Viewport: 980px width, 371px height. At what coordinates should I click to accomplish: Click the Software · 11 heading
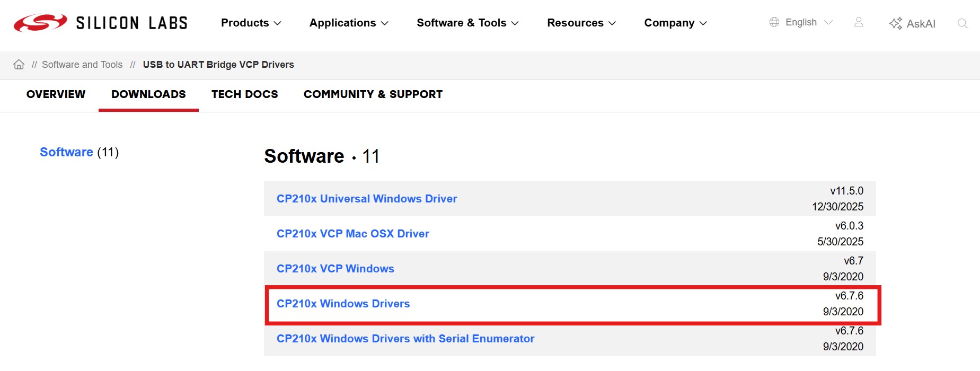click(322, 156)
